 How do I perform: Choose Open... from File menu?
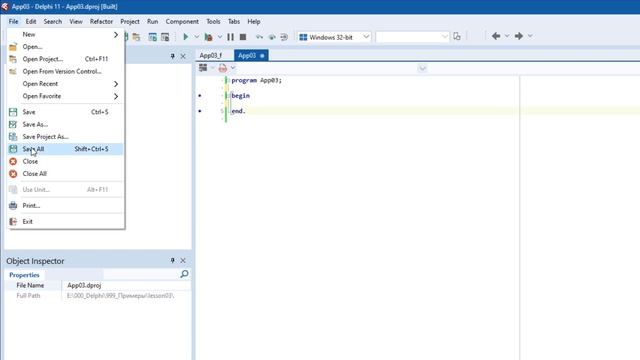pos(65,47)
